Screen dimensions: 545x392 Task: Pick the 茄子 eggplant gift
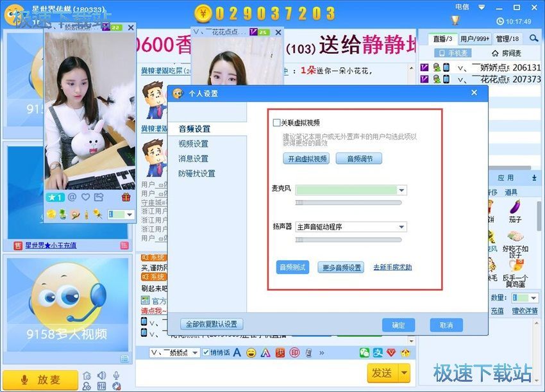click(515, 211)
